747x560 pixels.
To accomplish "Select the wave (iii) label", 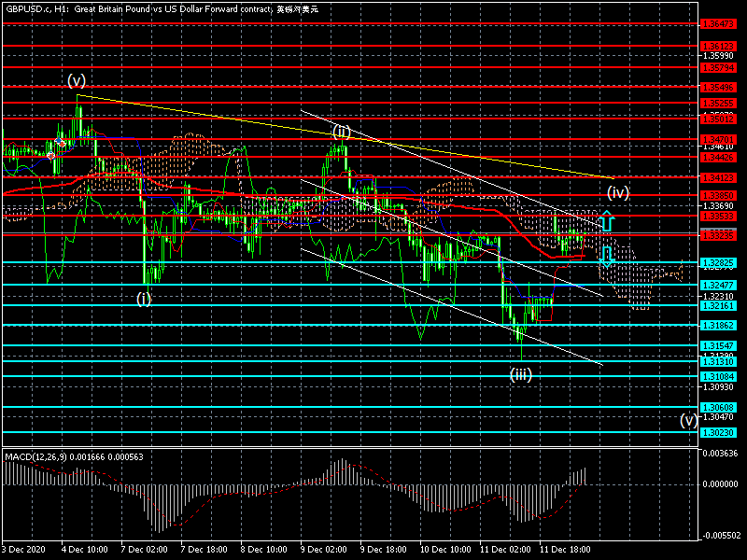I will pos(521,374).
